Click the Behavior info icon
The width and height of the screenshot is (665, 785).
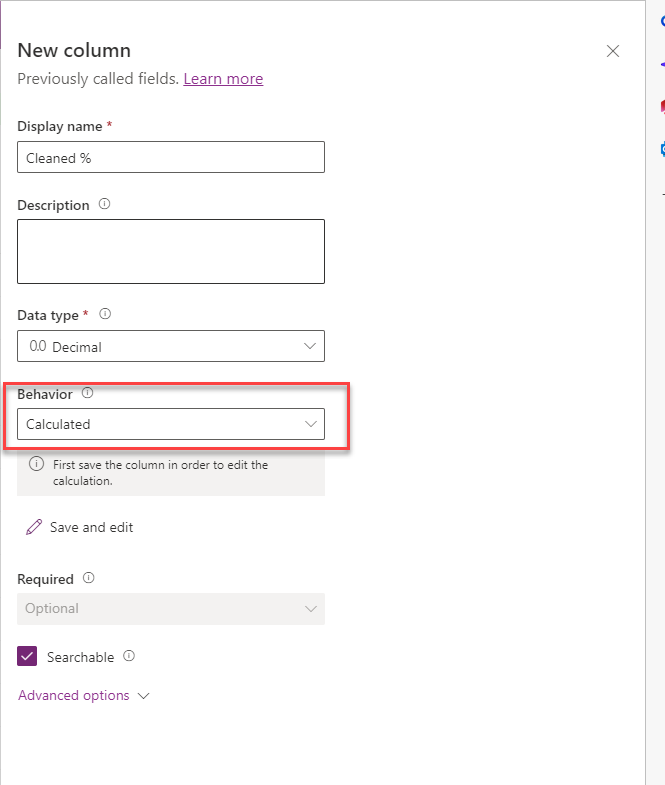(x=87, y=393)
